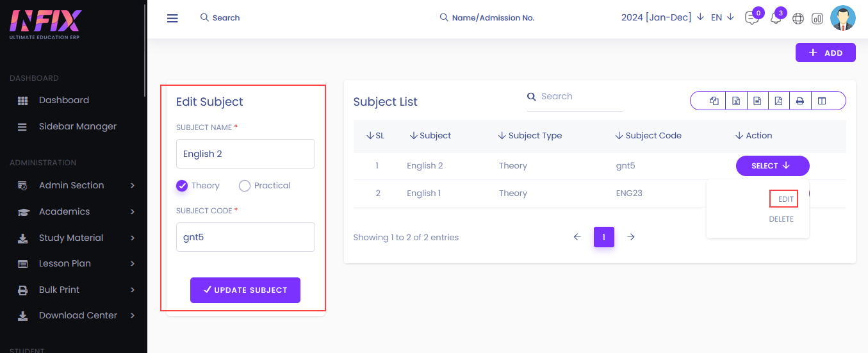Open the reports chart icon in the header

817,19
